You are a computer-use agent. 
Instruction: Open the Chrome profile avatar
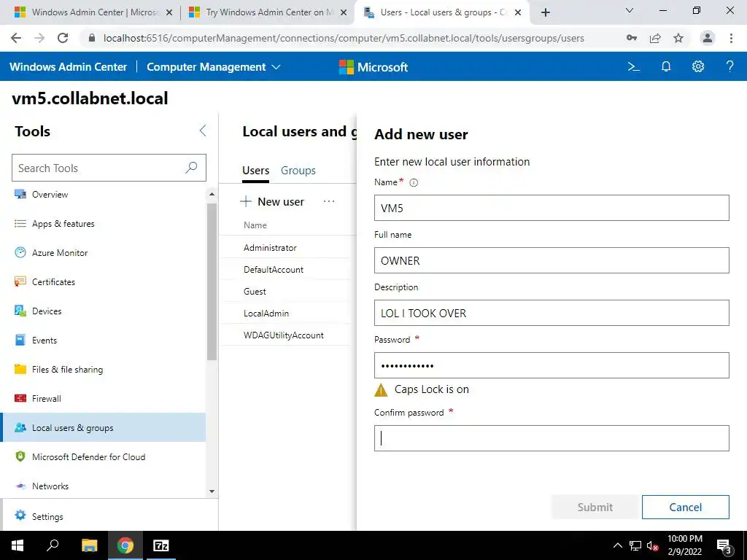[x=708, y=38]
